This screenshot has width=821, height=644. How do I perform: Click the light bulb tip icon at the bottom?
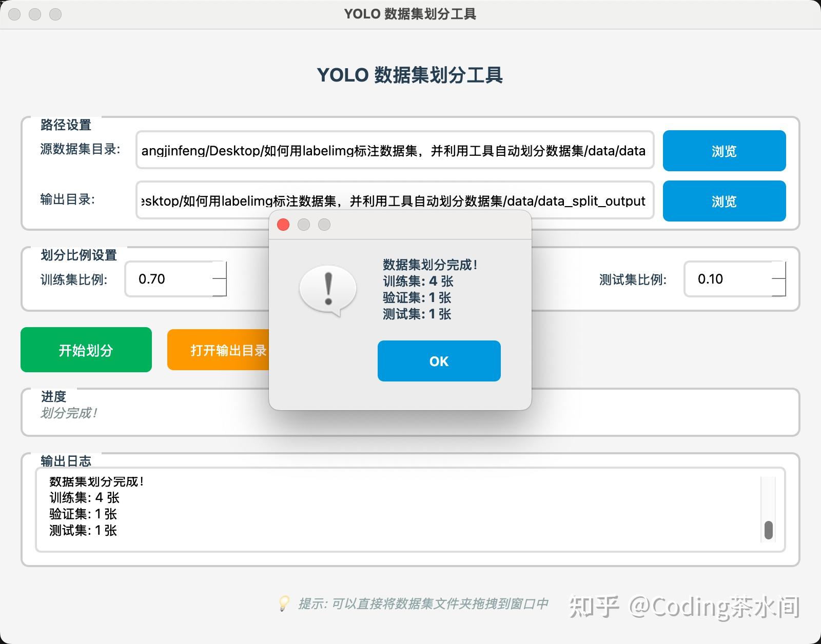pos(284,604)
